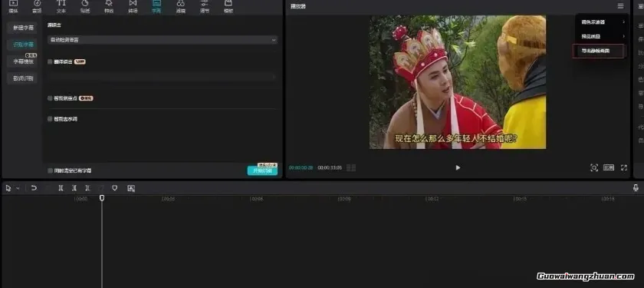This screenshot has width=644, height=288.
Task: Open the player hamburger menu
Action: (620, 6)
